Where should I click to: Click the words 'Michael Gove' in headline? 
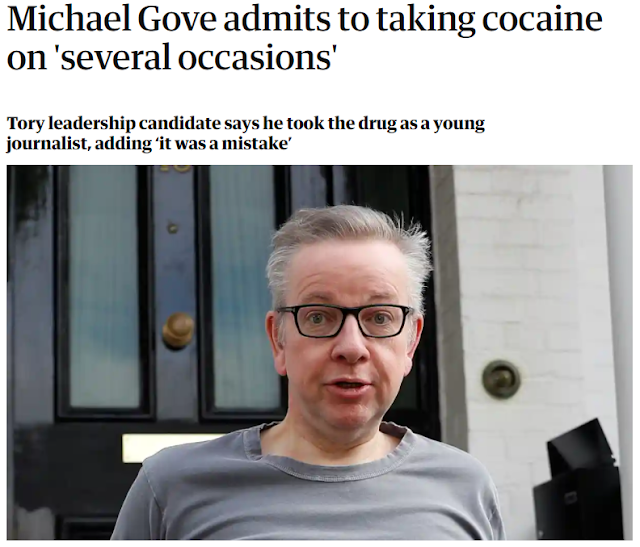(112, 19)
